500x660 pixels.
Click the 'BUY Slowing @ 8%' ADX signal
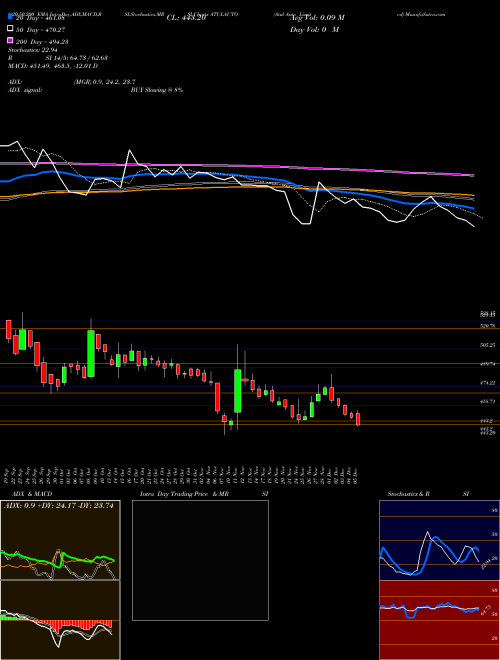(x=157, y=90)
